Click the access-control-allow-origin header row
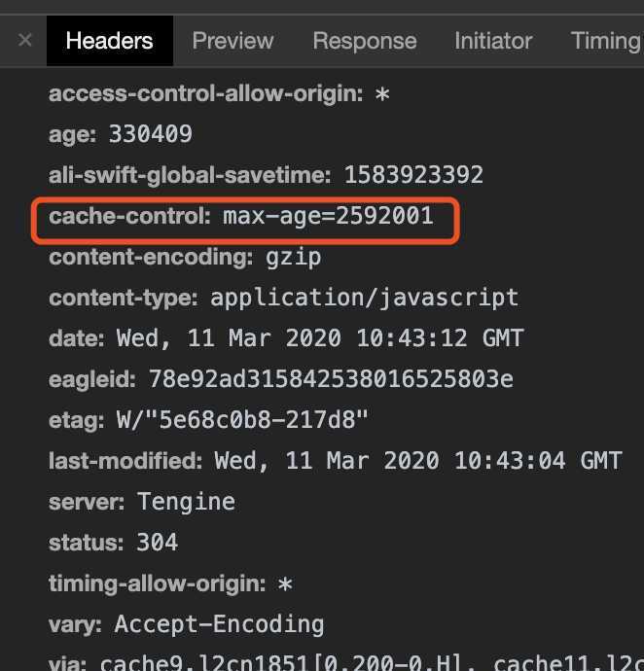 click(x=219, y=93)
